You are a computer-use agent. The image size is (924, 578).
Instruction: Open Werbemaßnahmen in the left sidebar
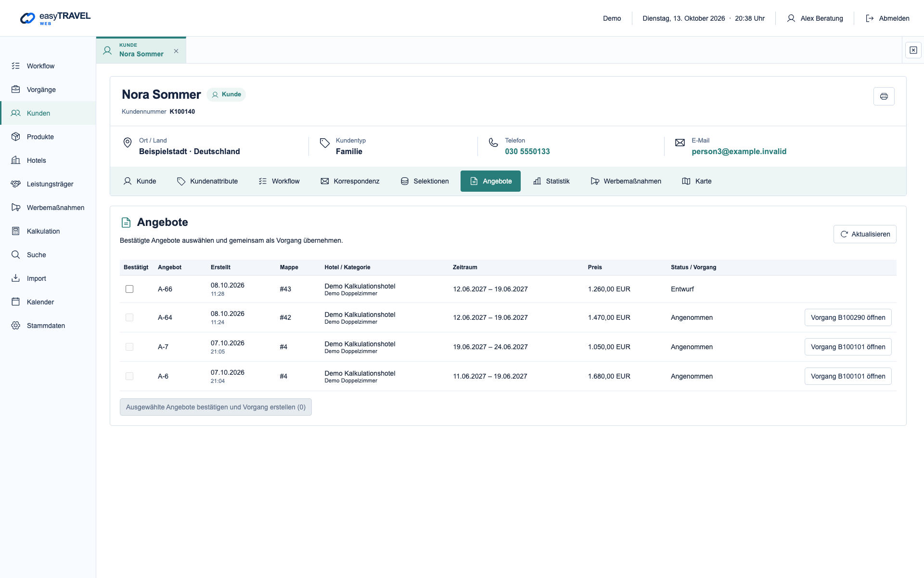[x=48, y=208]
